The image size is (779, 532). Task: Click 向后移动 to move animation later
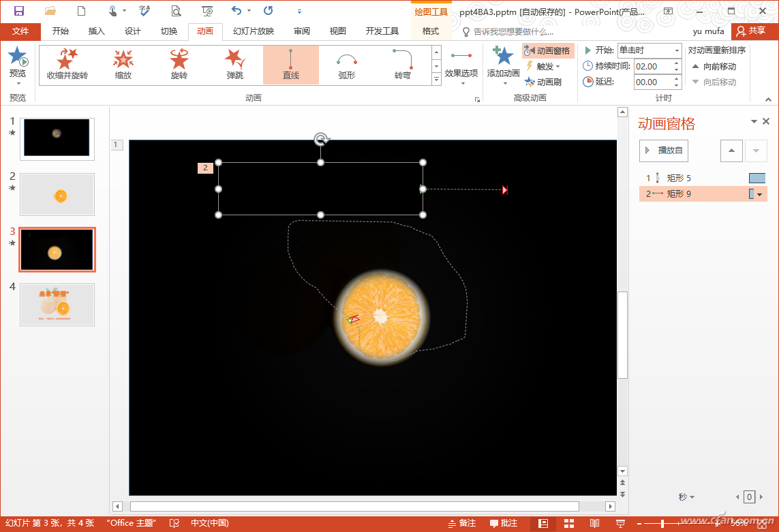click(714, 82)
